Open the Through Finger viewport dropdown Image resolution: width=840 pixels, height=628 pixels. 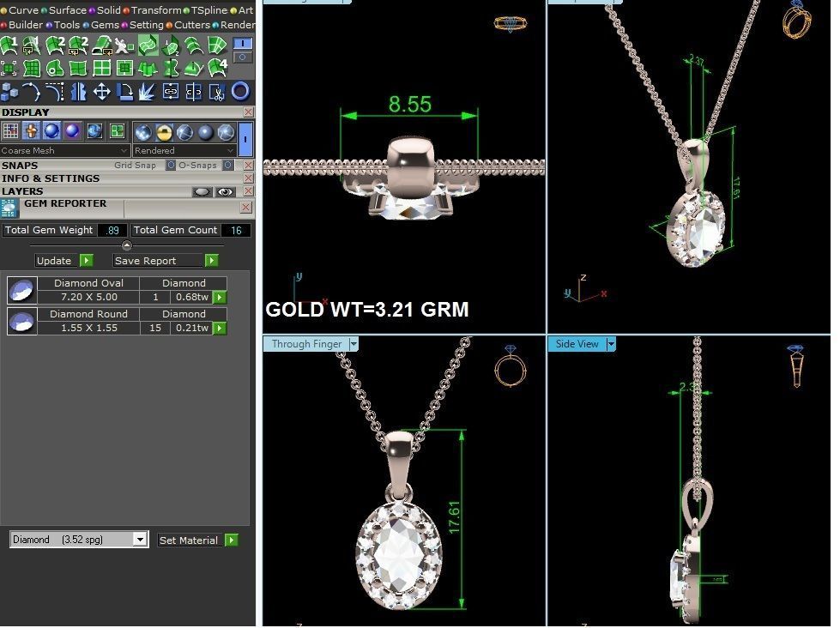coord(354,344)
